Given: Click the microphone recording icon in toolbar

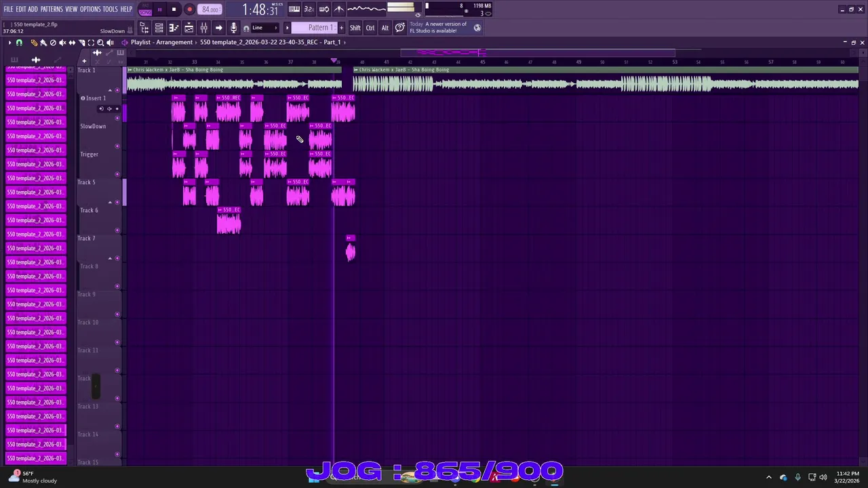Looking at the screenshot, I should click(x=233, y=28).
